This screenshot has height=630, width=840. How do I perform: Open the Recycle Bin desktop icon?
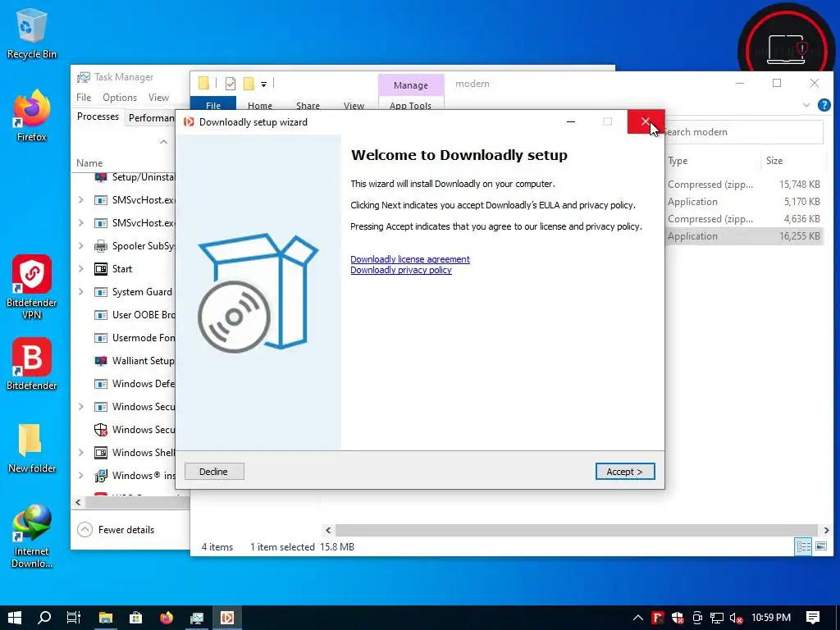pyautogui.click(x=32, y=33)
